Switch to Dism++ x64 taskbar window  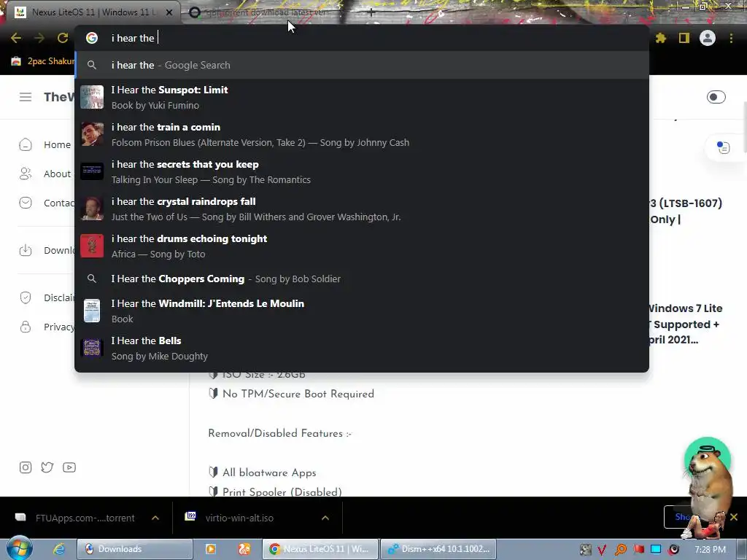tap(438, 549)
